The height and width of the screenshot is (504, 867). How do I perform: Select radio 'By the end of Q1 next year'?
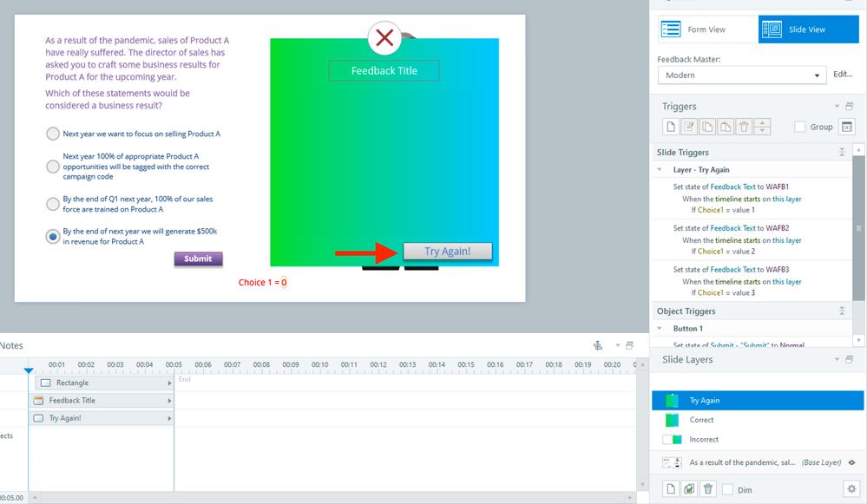point(53,204)
